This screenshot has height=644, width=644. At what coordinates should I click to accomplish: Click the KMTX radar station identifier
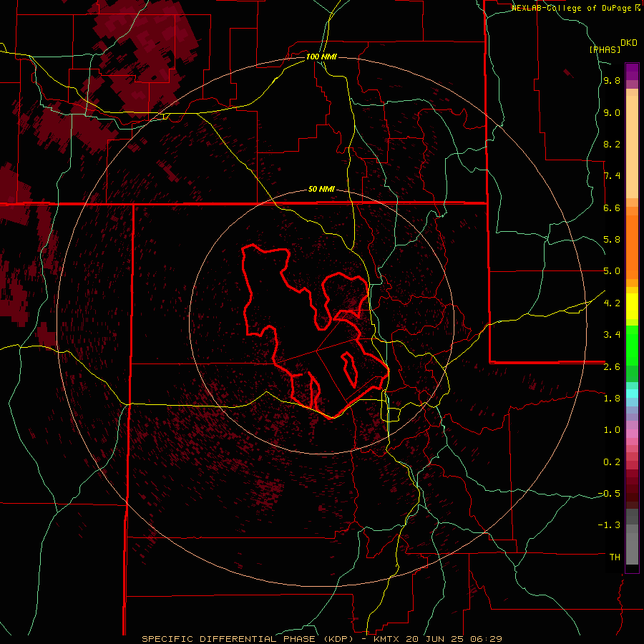388,639
